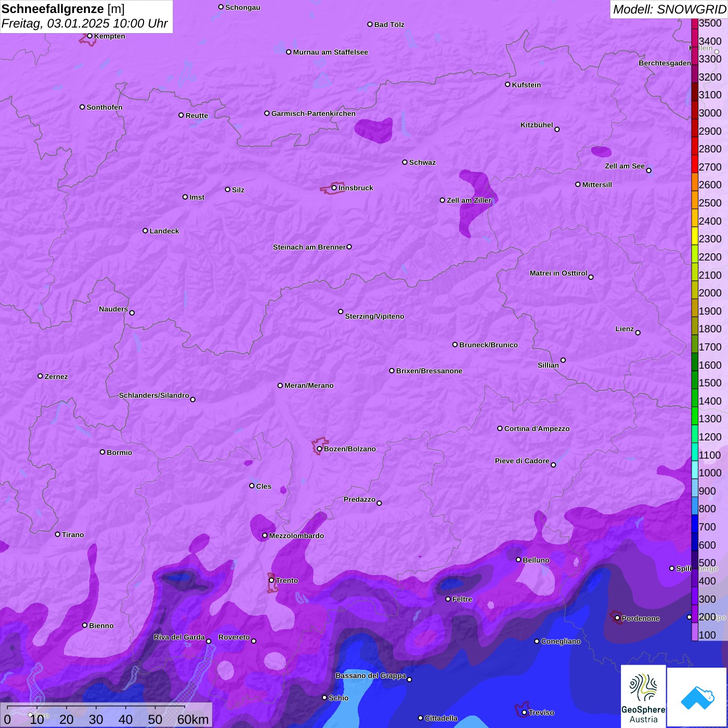Click the Brixen/Bressanone label
Image resolution: width=728 pixels, height=728 pixels.
pos(430,371)
